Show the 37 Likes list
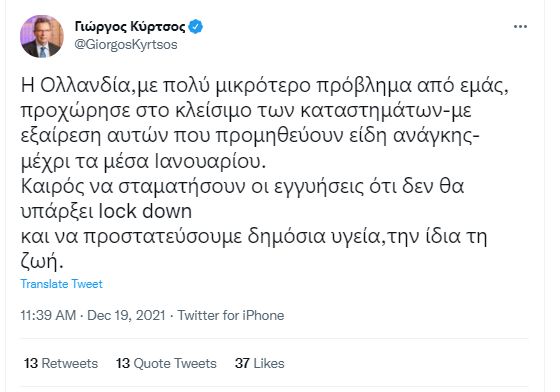The image size is (560, 392). tap(260, 363)
